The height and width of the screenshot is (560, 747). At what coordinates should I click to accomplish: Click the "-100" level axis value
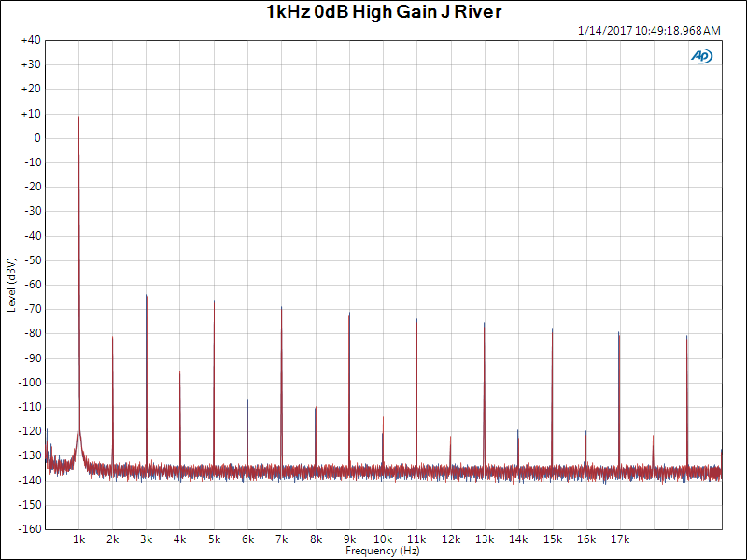(x=31, y=383)
